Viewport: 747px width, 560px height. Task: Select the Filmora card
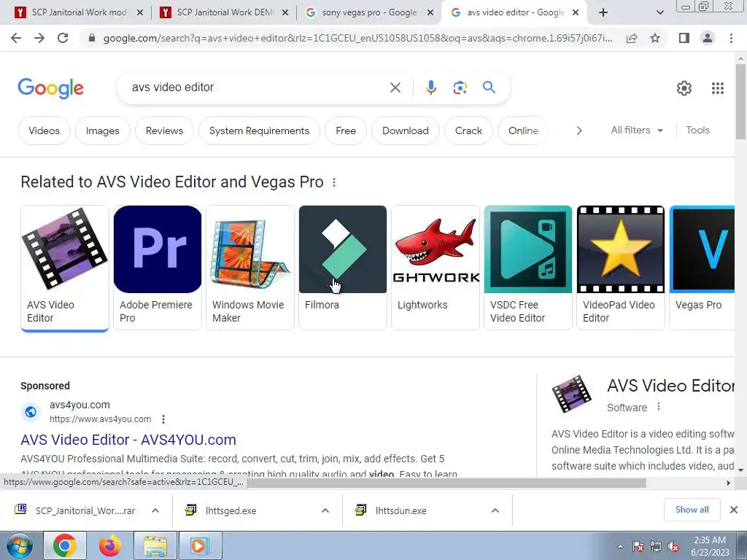(x=343, y=267)
